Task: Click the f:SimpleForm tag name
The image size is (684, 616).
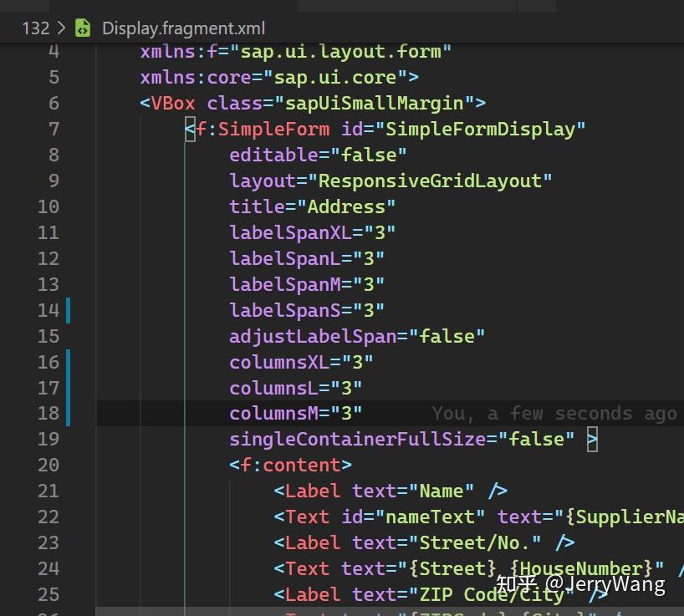Action: (263, 129)
